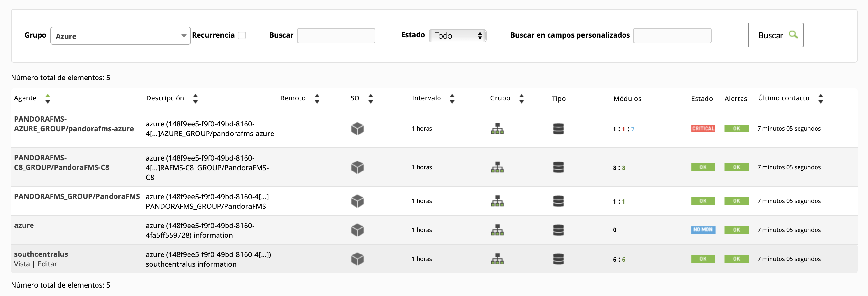This screenshot has width=868, height=296.
Task: Click the Módulos column header
Action: 627,99
